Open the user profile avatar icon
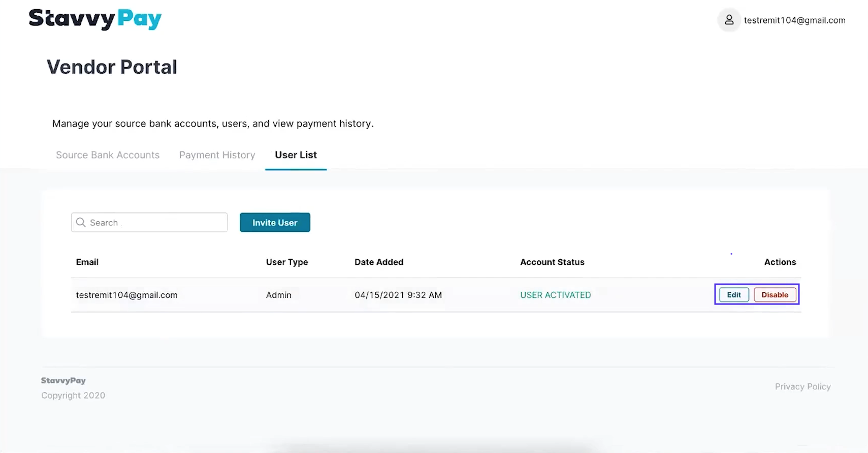This screenshot has height=453, width=868. [729, 20]
